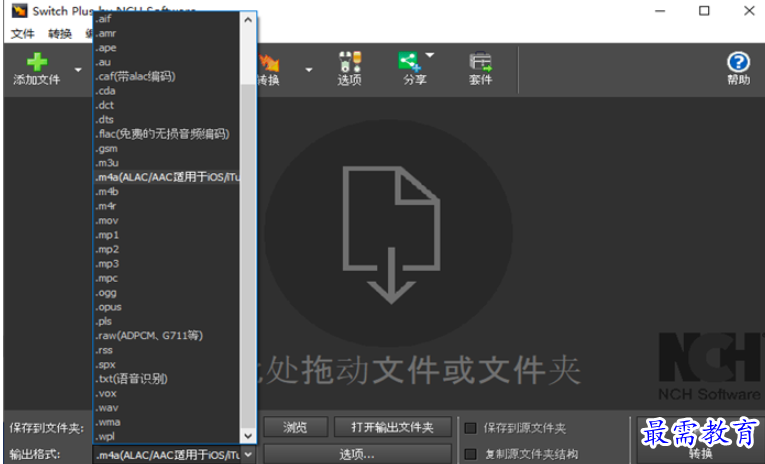The height and width of the screenshot is (464, 765).
Task: Pick the .au format entry
Action: click(x=166, y=62)
